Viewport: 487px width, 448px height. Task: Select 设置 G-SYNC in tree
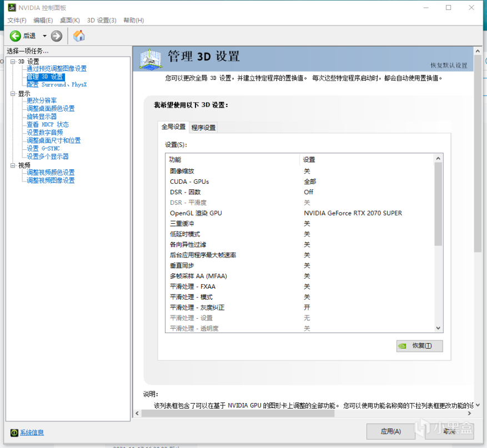click(x=43, y=148)
